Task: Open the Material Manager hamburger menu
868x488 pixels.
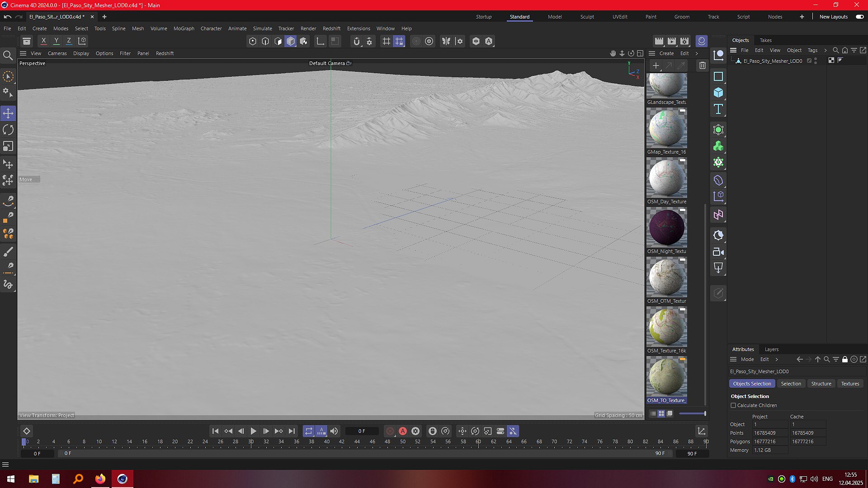Action: pos(652,53)
